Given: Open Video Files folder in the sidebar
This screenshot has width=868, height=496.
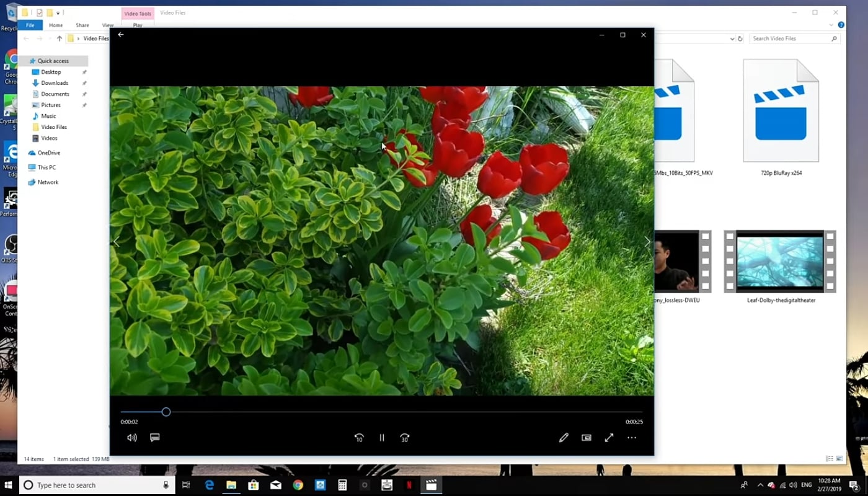Looking at the screenshot, I should point(54,127).
